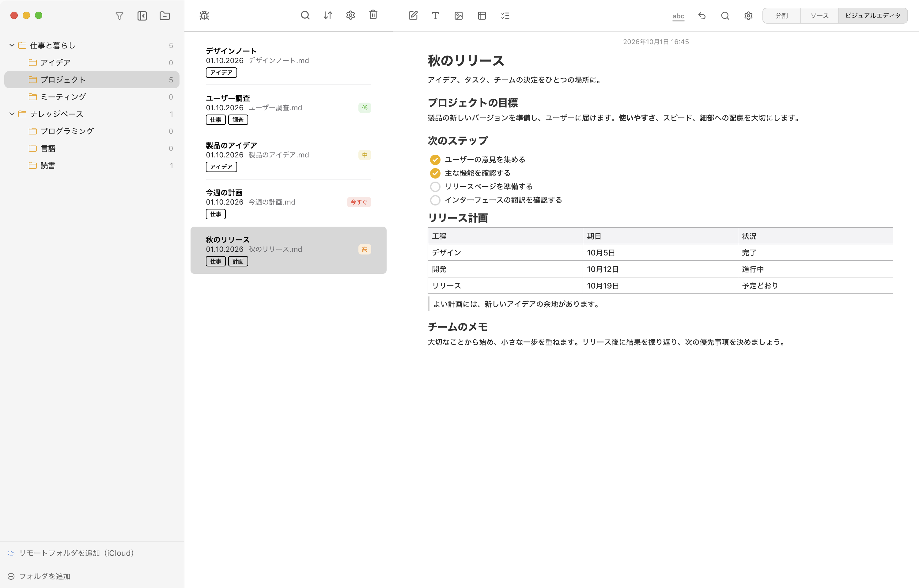Screen dimensions: 919x588
Task: Check インターフェースの翻訳を確認する task
Action: click(x=435, y=200)
